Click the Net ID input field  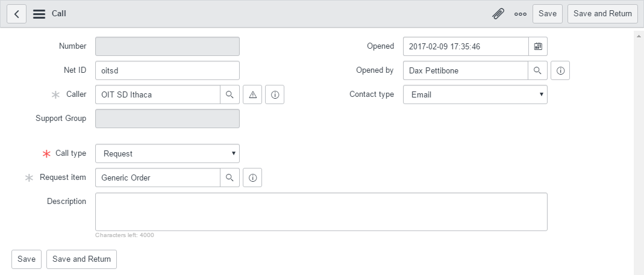pos(167,70)
